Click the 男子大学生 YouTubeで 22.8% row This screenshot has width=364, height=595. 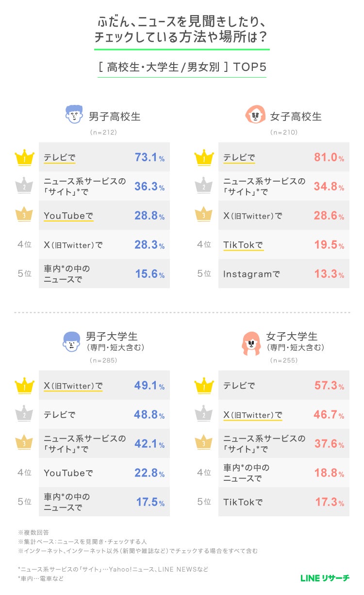pos(104,473)
